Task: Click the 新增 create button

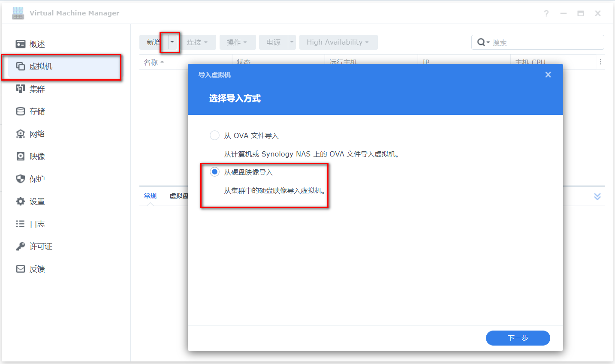Action: pos(153,42)
